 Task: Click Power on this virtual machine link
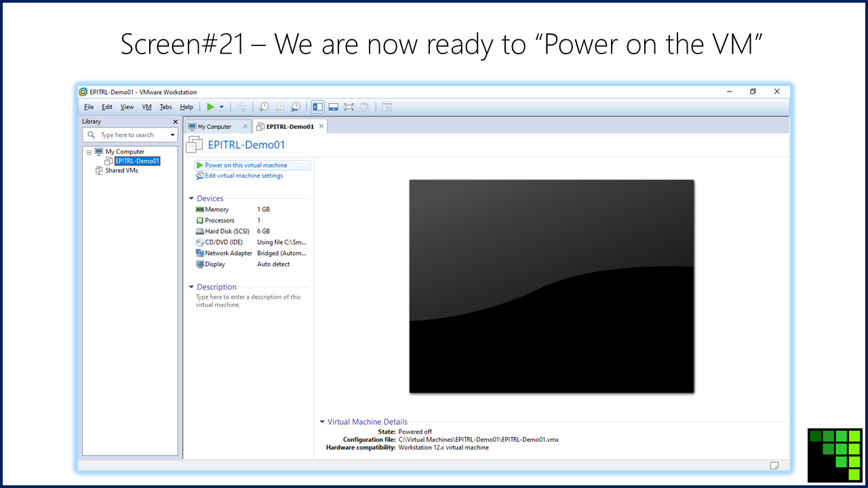[x=245, y=165]
